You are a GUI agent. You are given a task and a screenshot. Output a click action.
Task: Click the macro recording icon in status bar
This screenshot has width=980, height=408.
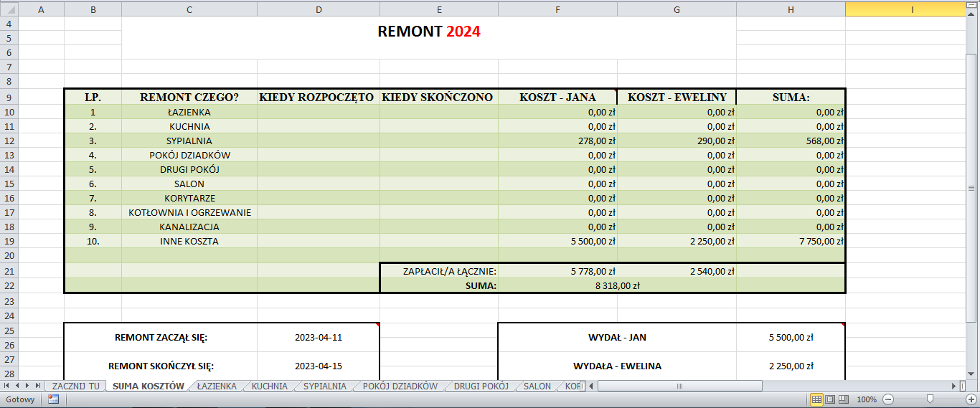[53, 399]
